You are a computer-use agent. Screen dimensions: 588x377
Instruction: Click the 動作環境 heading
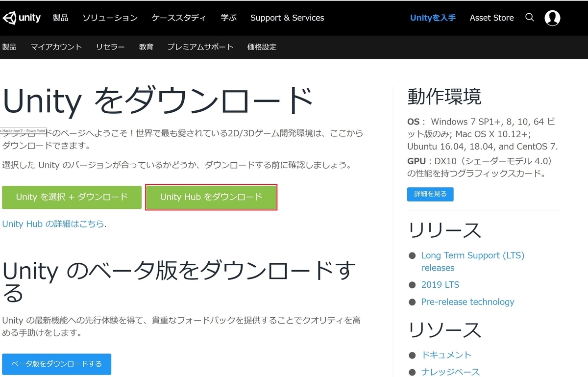(444, 97)
